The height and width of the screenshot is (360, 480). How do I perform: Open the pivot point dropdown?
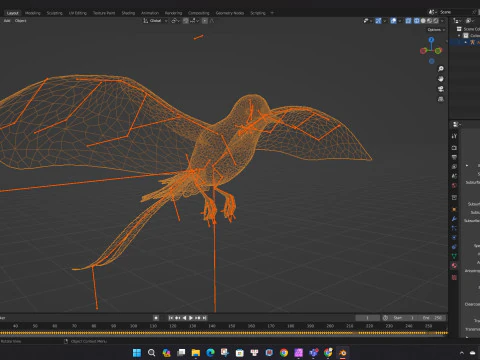176,21
